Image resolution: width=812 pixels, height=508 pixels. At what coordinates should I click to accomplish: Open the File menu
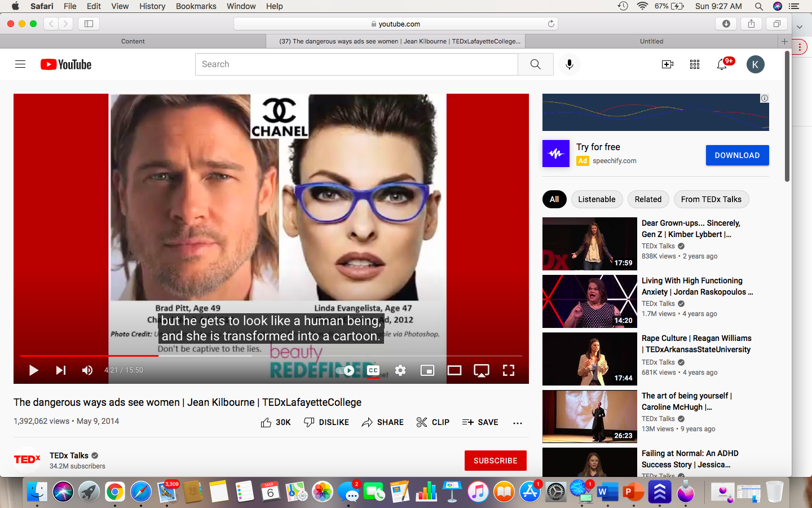coord(70,6)
